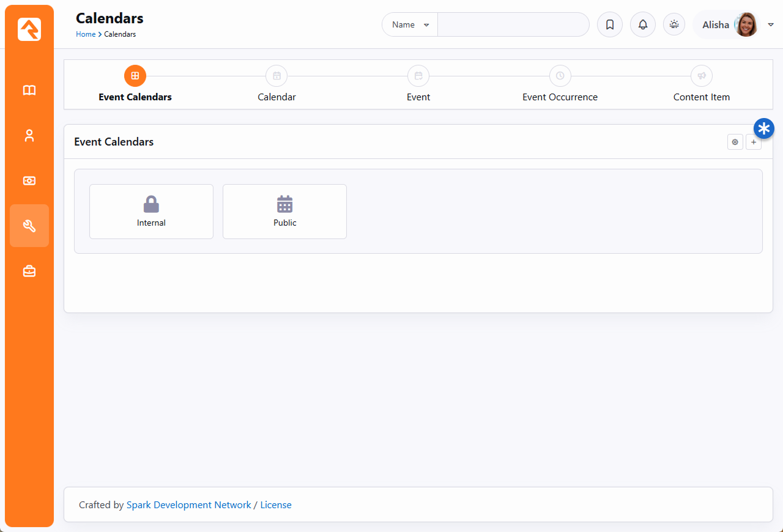
Task: Add a new calendar with plus button
Action: (x=754, y=142)
